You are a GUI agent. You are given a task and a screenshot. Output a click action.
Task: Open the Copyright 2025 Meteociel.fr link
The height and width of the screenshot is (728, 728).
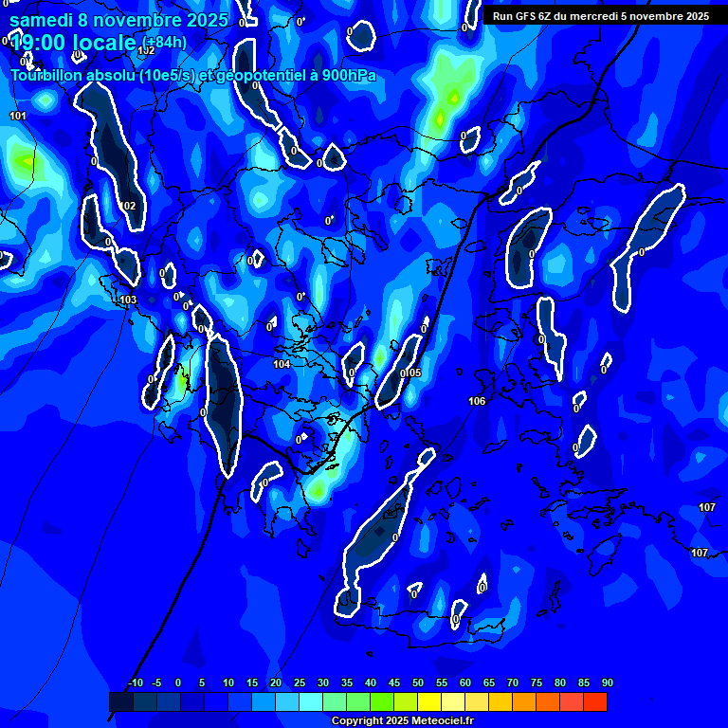pos(402,720)
